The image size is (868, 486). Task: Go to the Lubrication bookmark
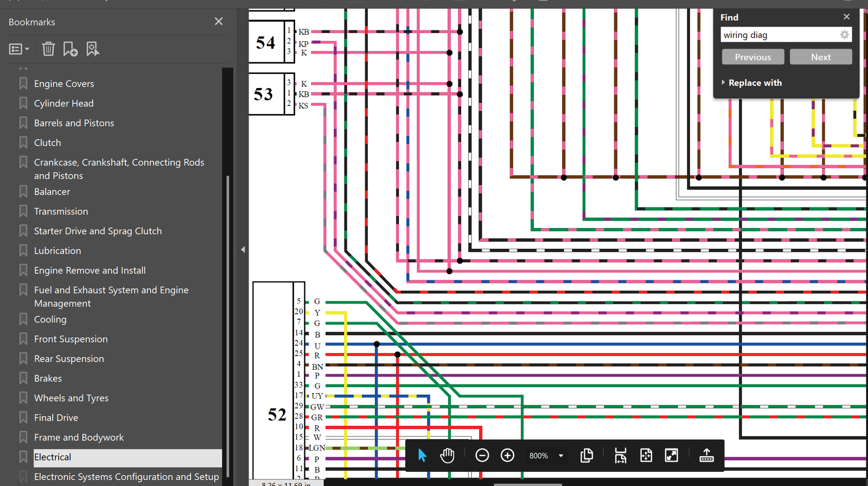58,251
